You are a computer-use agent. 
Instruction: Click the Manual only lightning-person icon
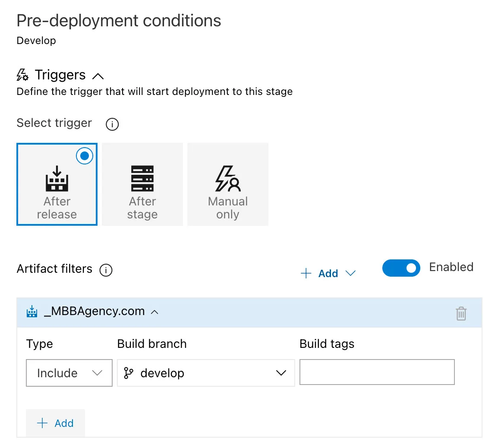[227, 178]
